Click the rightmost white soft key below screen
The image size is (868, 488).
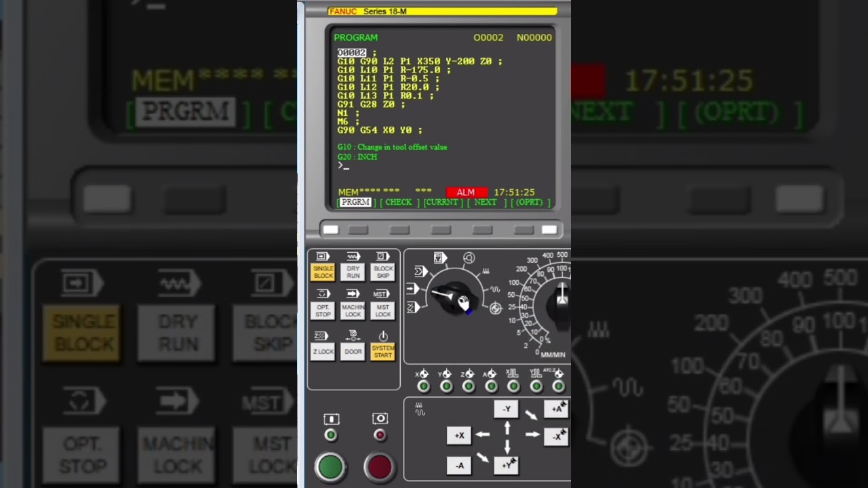click(549, 230)
